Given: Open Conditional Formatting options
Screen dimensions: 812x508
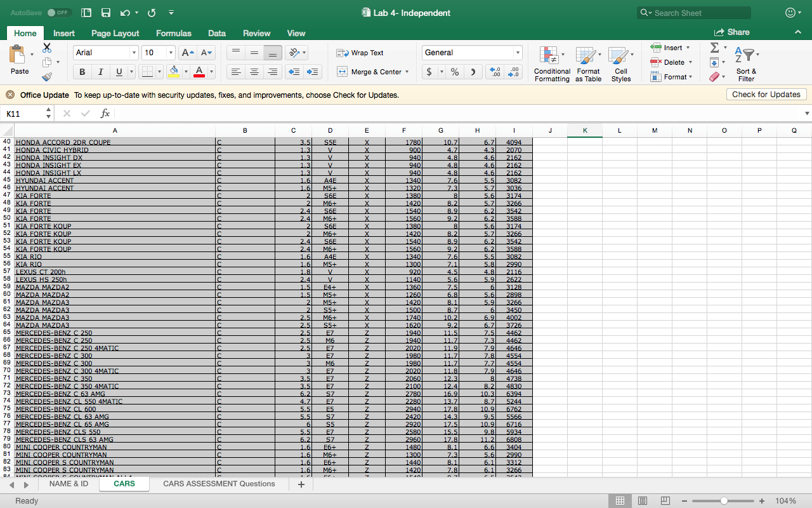Looking at the screenshot, I should [x=551, y=63].
